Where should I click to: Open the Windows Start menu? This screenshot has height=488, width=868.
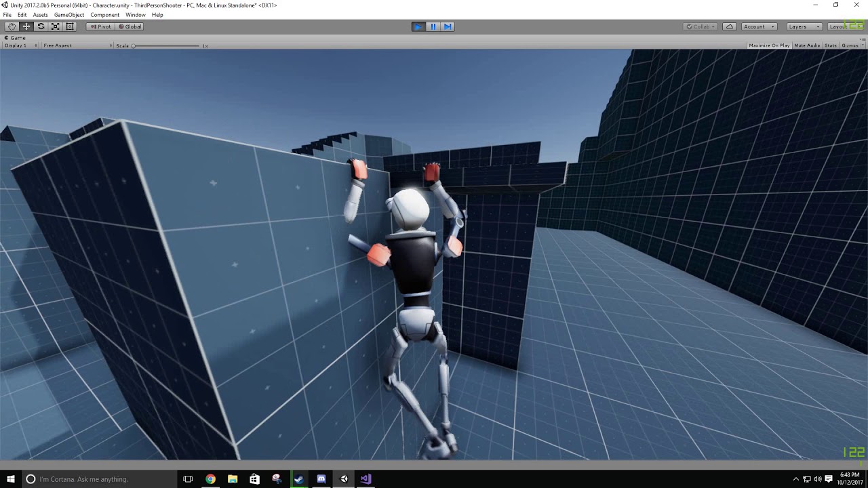tap(11, 479)
